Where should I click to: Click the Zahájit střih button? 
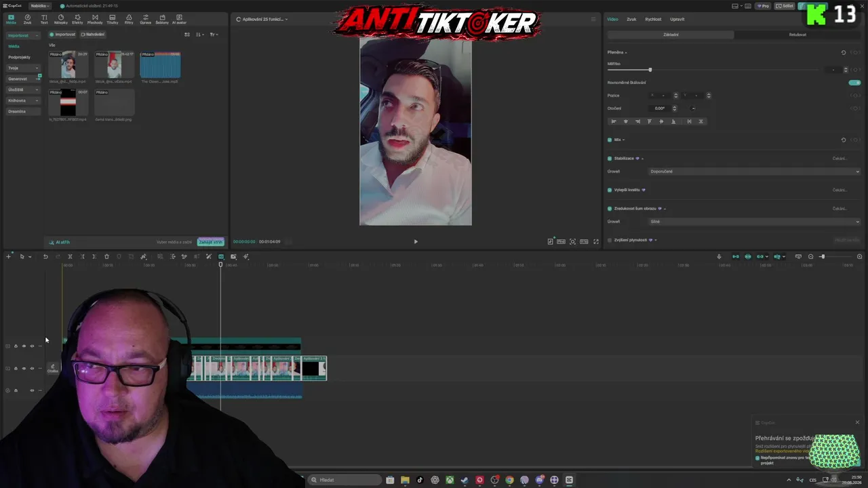click(x=210, y=242)
